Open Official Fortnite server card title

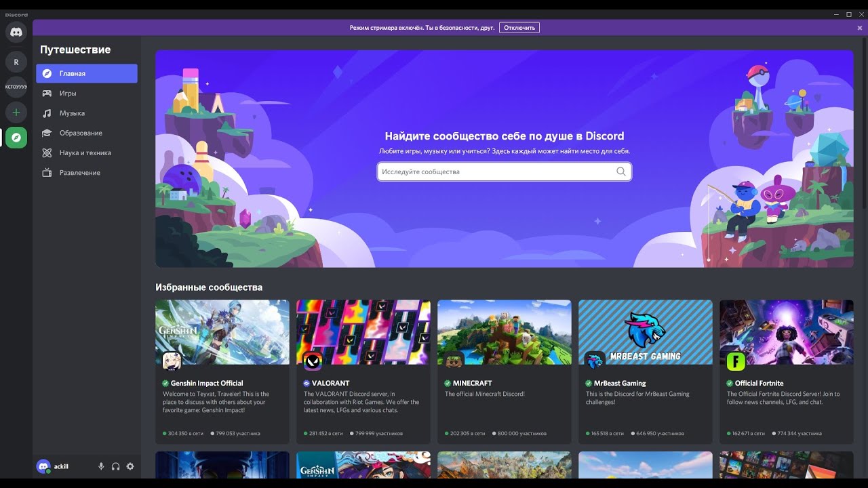tap(759, 383)
